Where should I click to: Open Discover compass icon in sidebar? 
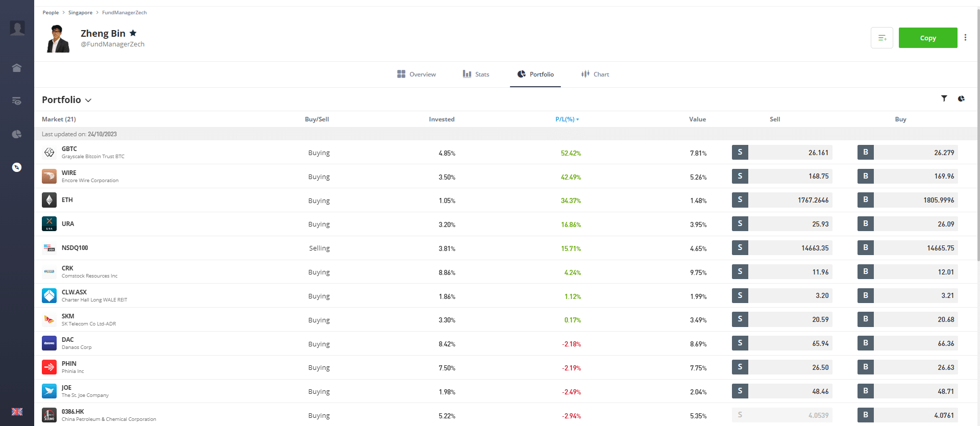coord(17,167)
